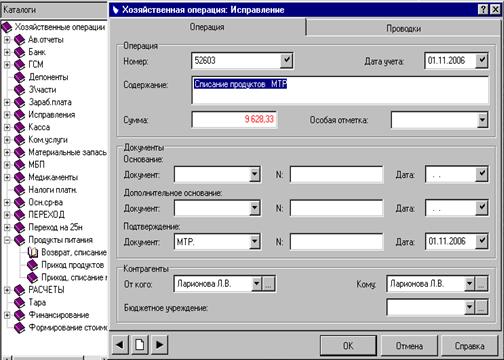Click the help question mark in title bar
The image size is (504, 360).
[x=484, y=9]
